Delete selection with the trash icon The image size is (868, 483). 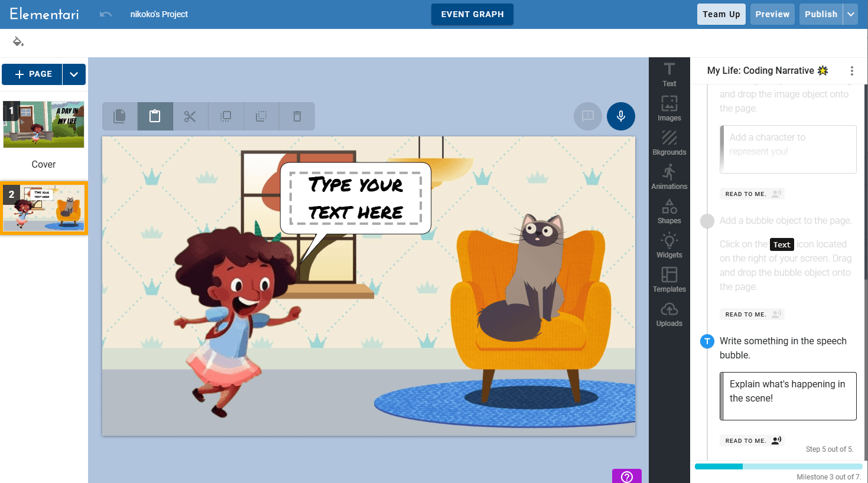click(297, 116)
